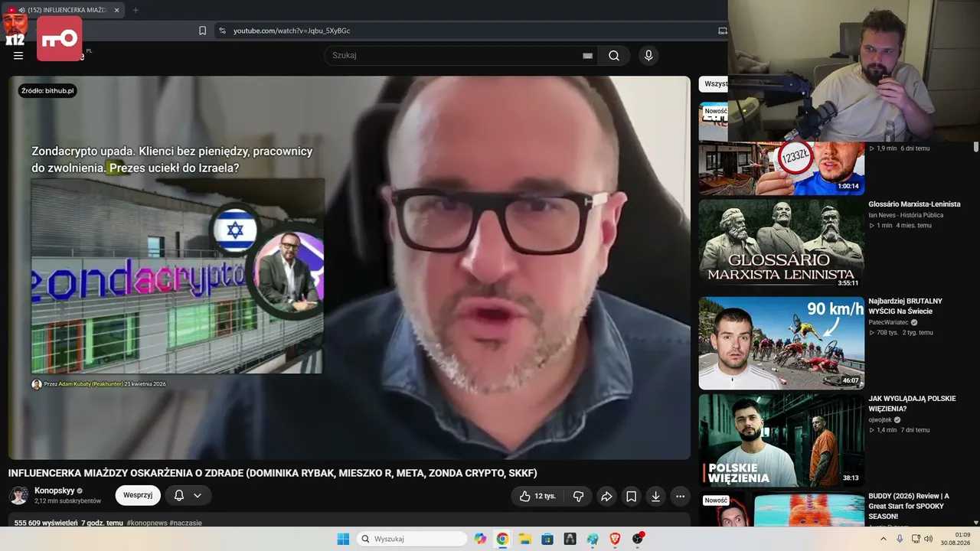
Task: Switch to Chrome in the taskbar
Action: coord(502,539)
